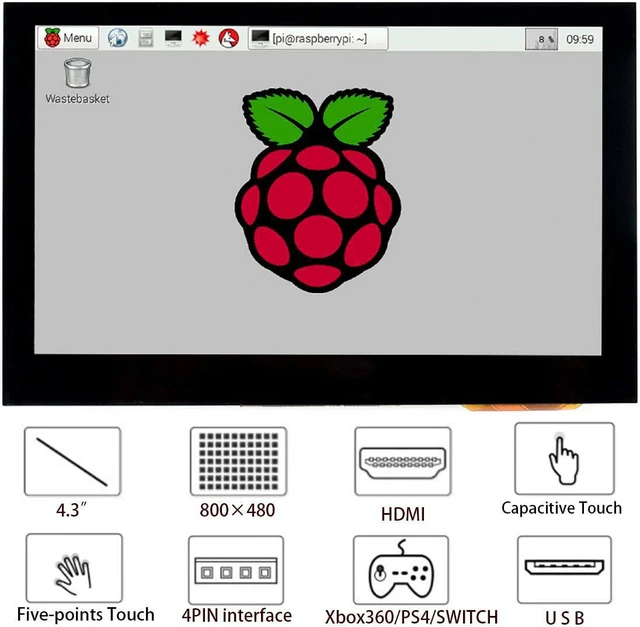Select the pi@raspberrypi terminal taskbar entry
640x627 pixels.
coord(318,39)
